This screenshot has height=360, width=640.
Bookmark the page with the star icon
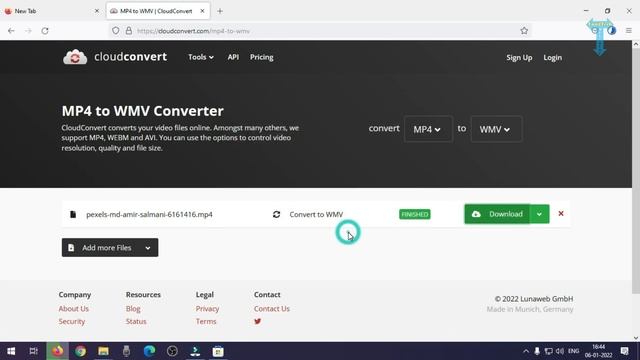coord(524,31)
